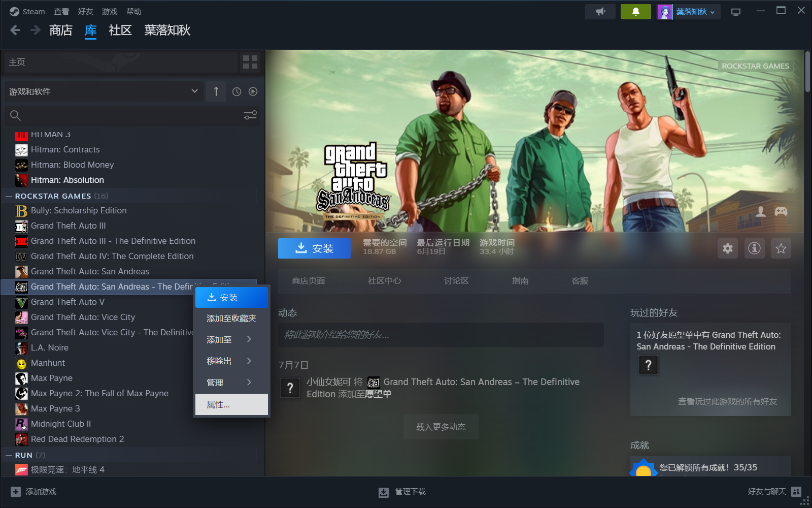This screenshot has width=812, height=508.
Task: Click the blue 安装 button
Action: 314,248
